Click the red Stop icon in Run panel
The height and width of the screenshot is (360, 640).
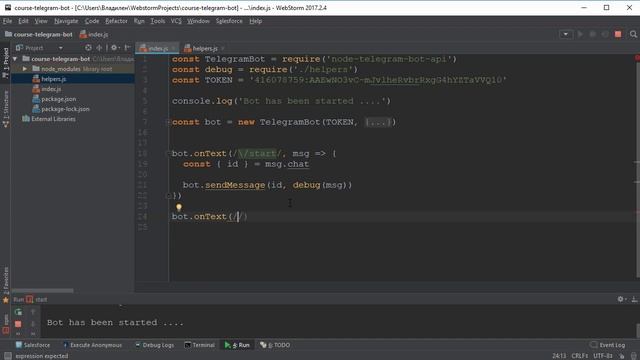click(x=18, y=324)
